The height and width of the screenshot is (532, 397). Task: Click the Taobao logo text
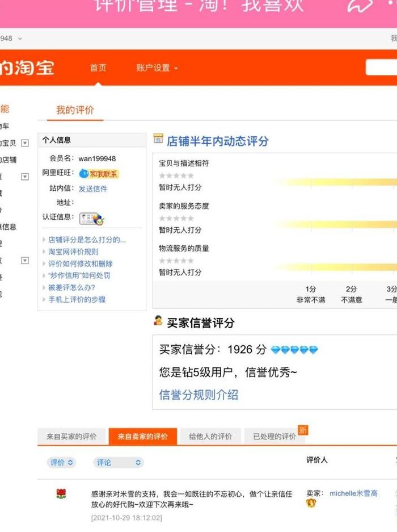27,68
